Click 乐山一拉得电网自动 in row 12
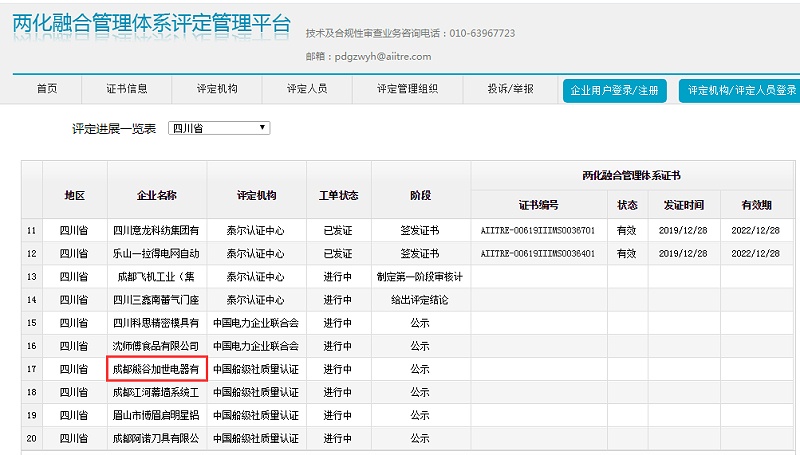 (x=156, y=254)
